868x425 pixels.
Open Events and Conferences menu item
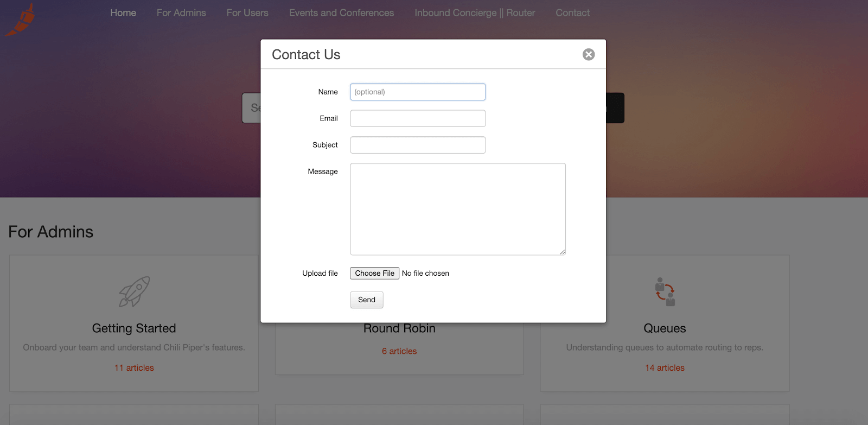pos(342,12)
